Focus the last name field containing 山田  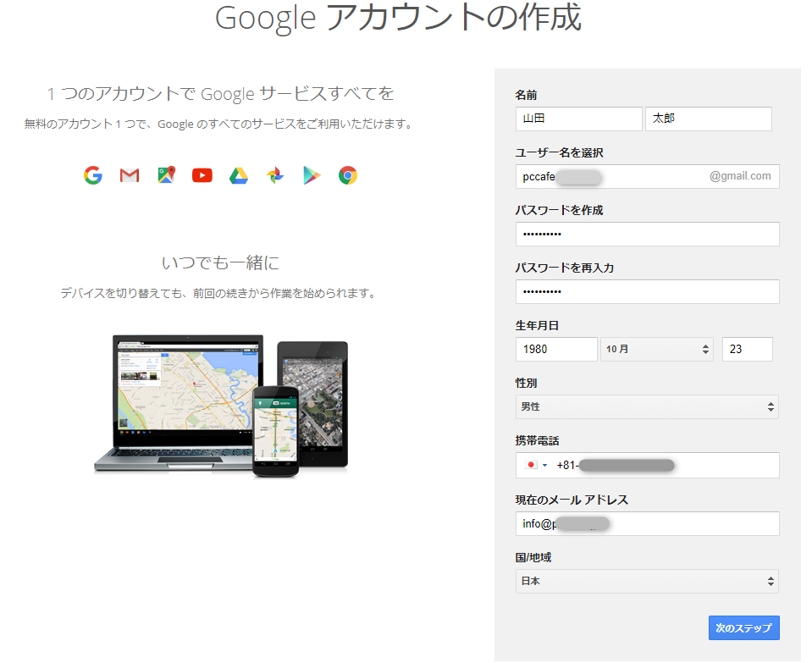579,119
